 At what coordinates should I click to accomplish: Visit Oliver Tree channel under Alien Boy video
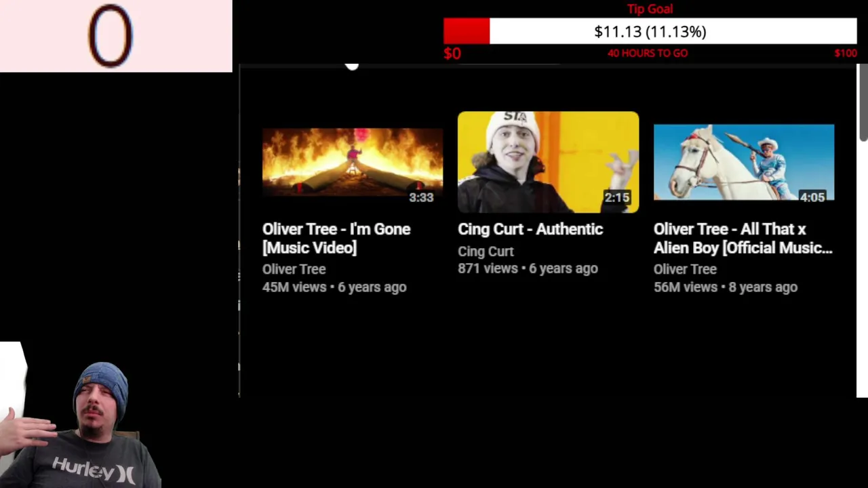685,269
